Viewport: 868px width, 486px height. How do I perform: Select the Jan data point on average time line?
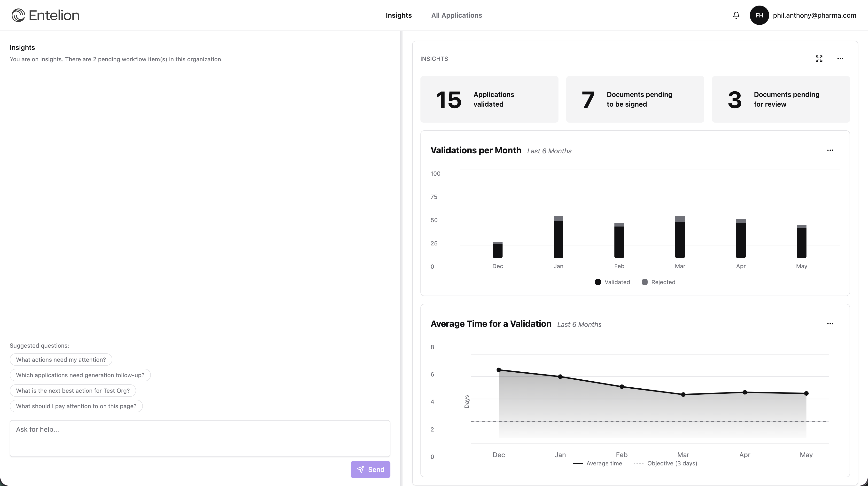pyautogui.click(x=560, y=377)
